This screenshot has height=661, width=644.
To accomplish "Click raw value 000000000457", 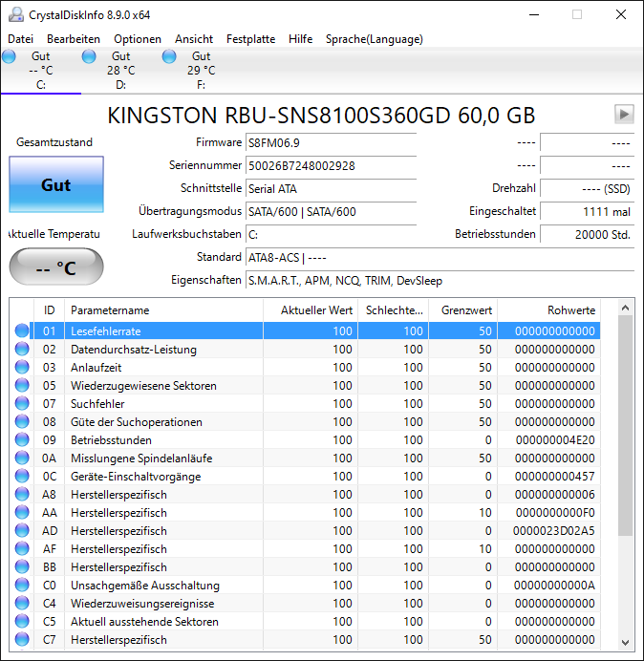I will pyautogui.click(x=555, y=477).
